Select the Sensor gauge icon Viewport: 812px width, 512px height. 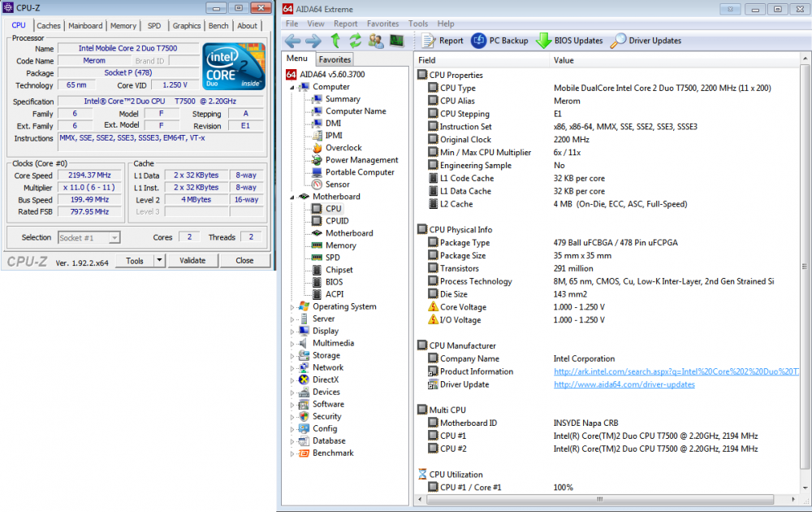coord(317,184)
